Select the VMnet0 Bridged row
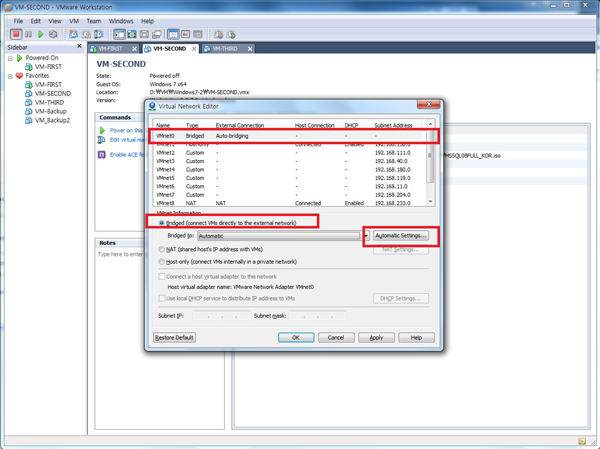The width and height of the screenshot is (600, 449). (x=288, y=136)
